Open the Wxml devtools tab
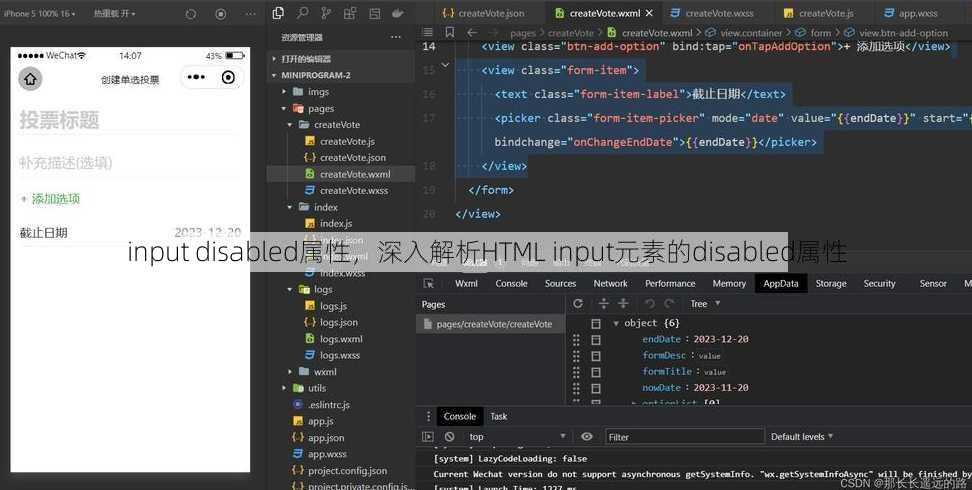The image size is (972, 490). click(466, 283)
